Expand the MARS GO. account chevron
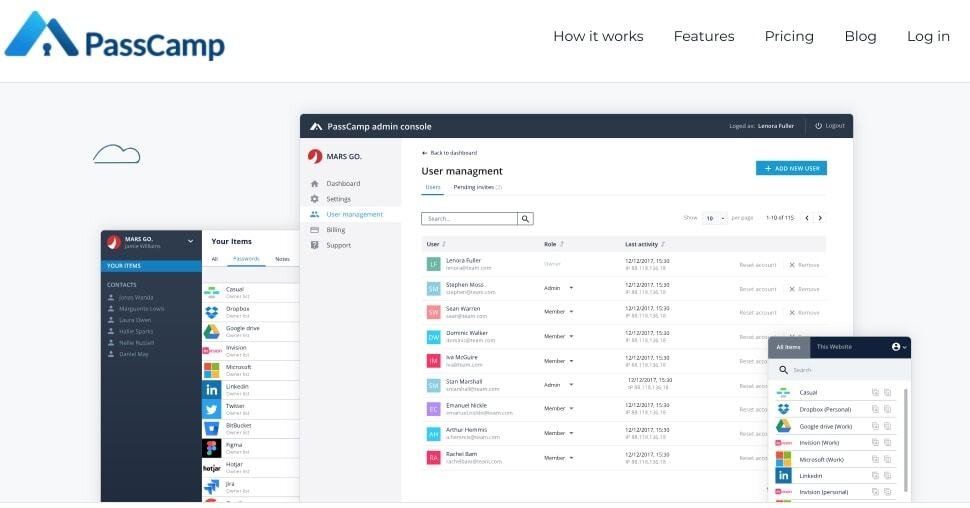Screen dimensions: 970x508 tap(191, 241)
